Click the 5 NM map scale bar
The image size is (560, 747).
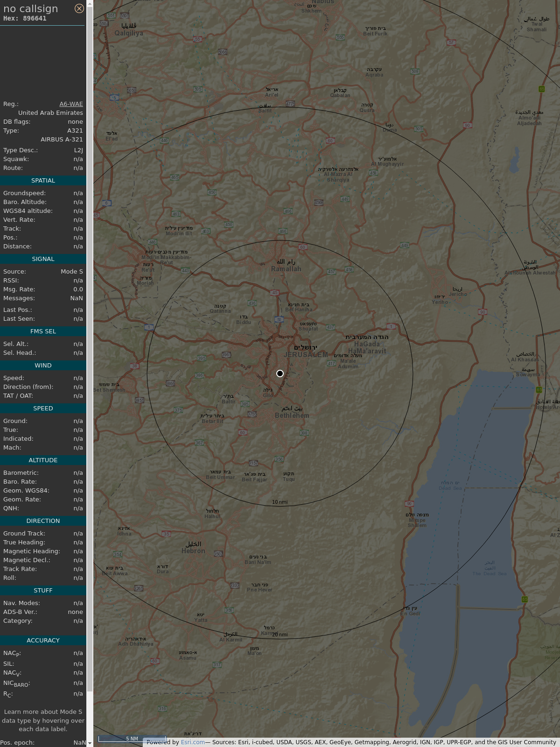tap(132, 739)
